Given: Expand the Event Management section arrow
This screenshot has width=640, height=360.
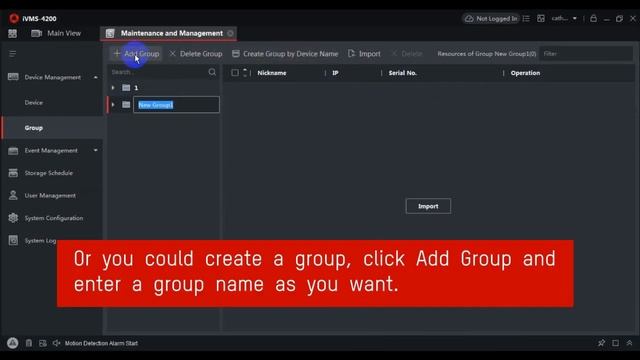Looking at the screenshot, I should (x=96, y=150).
